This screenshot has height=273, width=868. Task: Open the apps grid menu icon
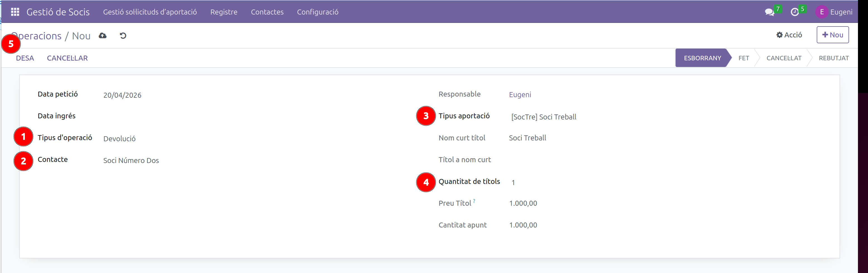click(15, 12)
